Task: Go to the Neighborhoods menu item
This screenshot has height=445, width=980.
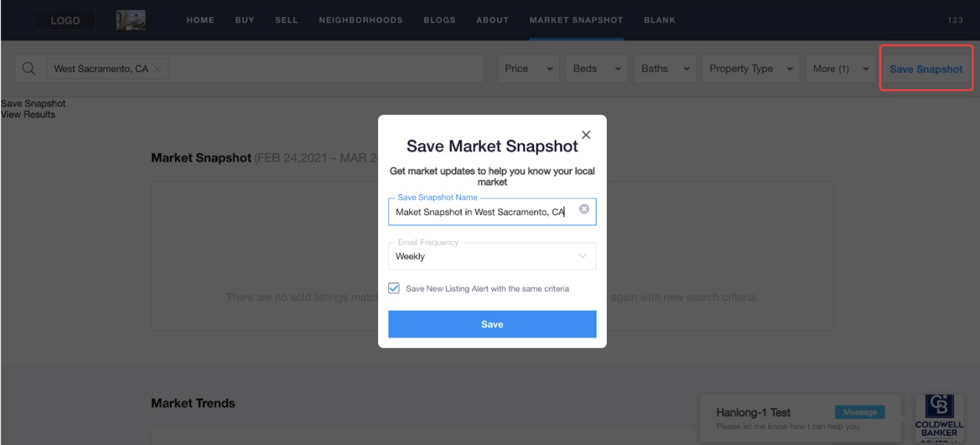Action: coord(361,20)
